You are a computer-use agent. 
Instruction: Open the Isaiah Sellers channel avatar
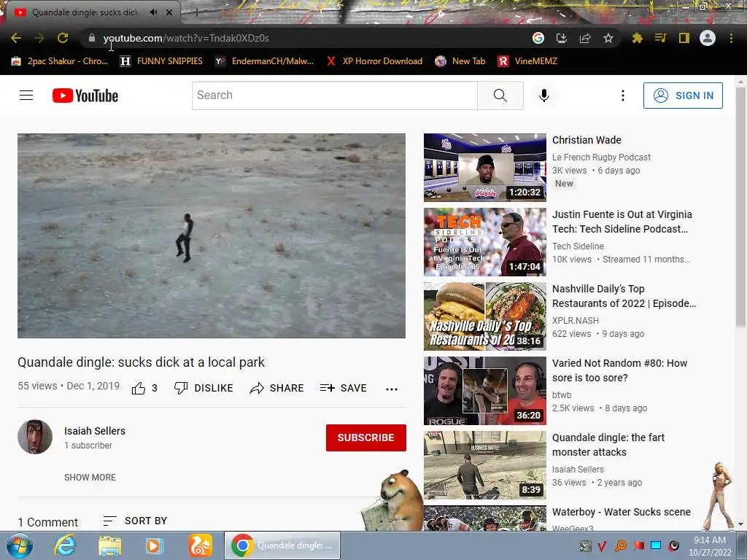[x=35, y=437]
